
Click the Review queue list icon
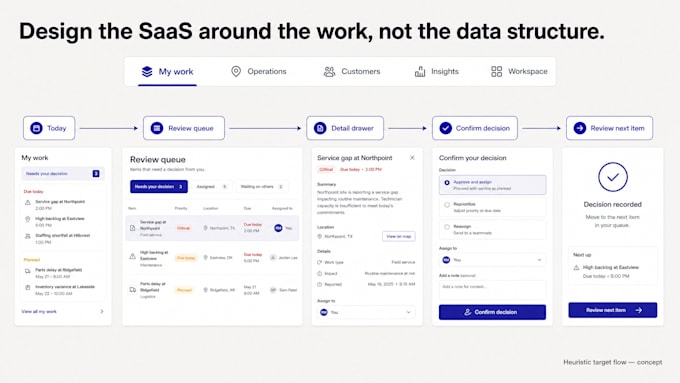[x=157, y=128]
